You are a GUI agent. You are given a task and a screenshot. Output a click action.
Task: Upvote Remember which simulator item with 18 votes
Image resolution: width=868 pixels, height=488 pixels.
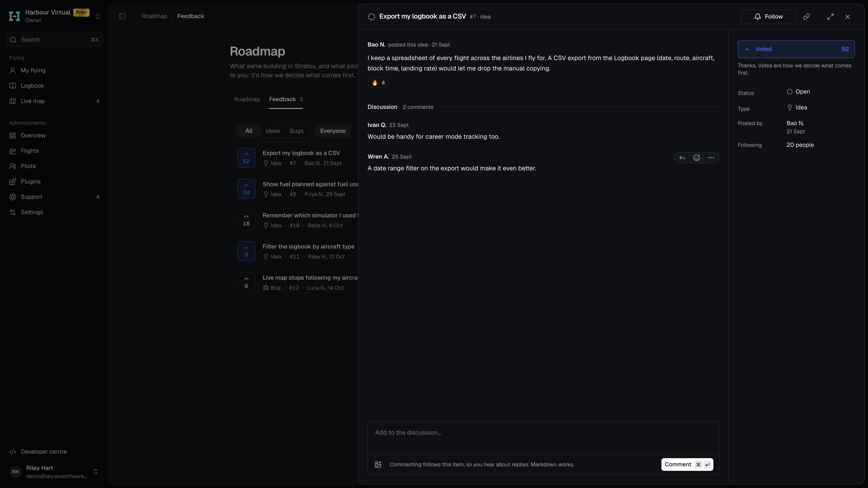[x=246, y=220]
